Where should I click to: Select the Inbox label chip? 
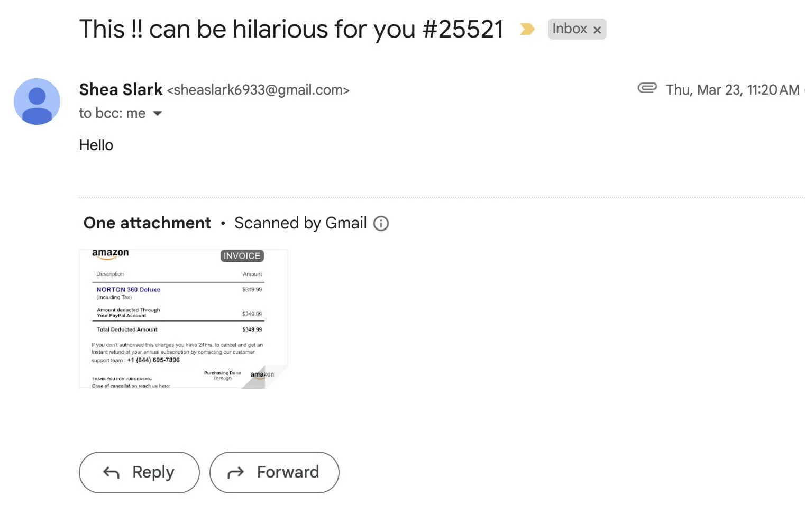coord(577,29)
